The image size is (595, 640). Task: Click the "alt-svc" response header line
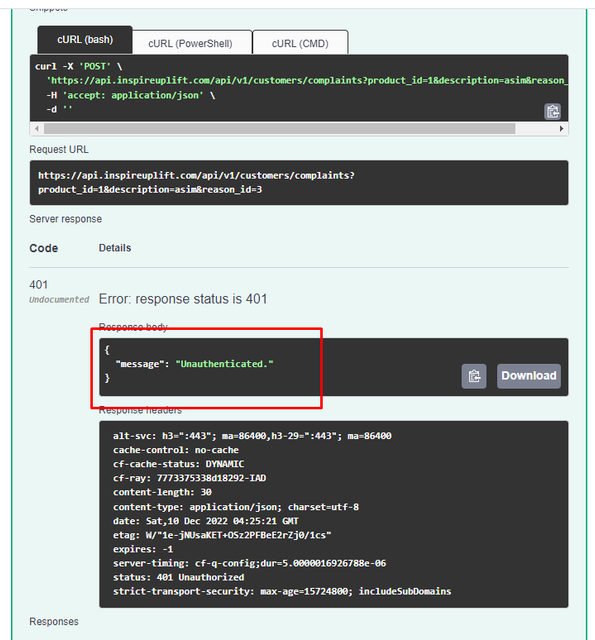[x=252, y=436]
